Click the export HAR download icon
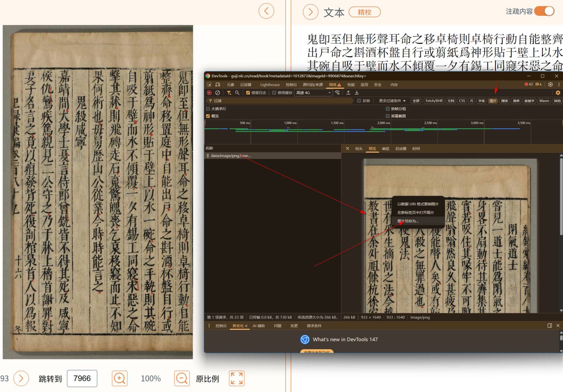563x392 pixels. point(357,93)
